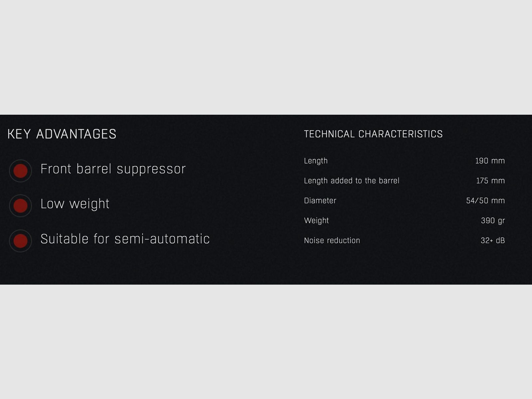Click the number 190 in the Length row

point(481,161)
